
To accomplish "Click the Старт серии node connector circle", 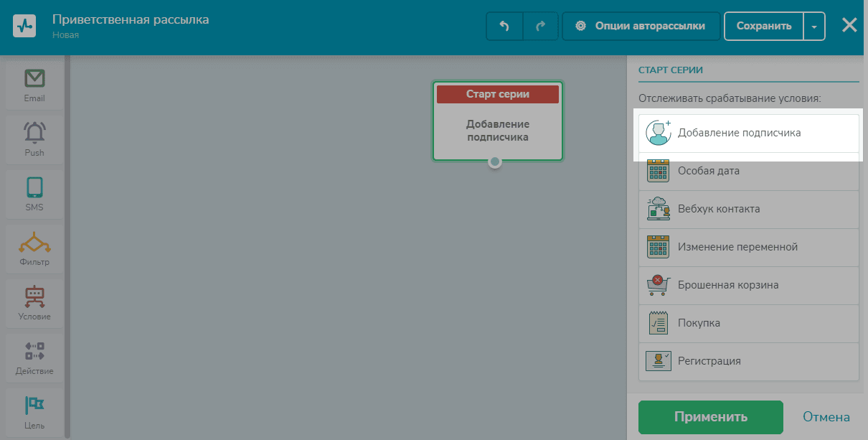I will (x=495, y=162).
